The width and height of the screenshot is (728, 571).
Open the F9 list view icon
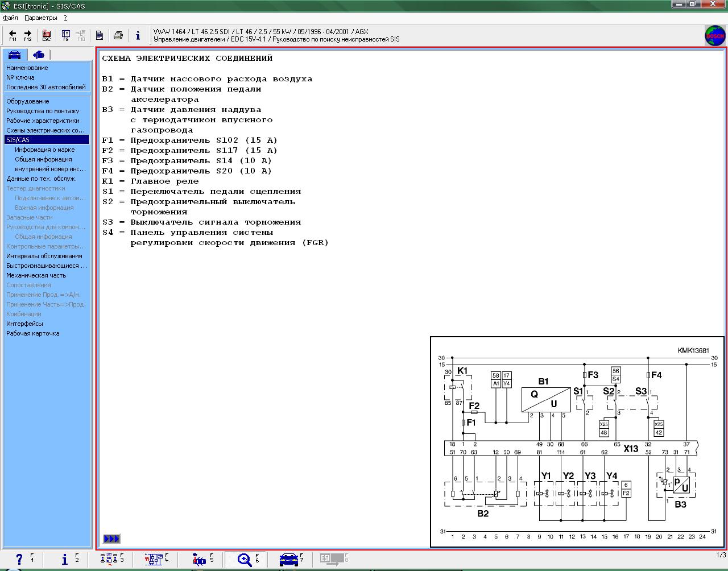point(66,35)
